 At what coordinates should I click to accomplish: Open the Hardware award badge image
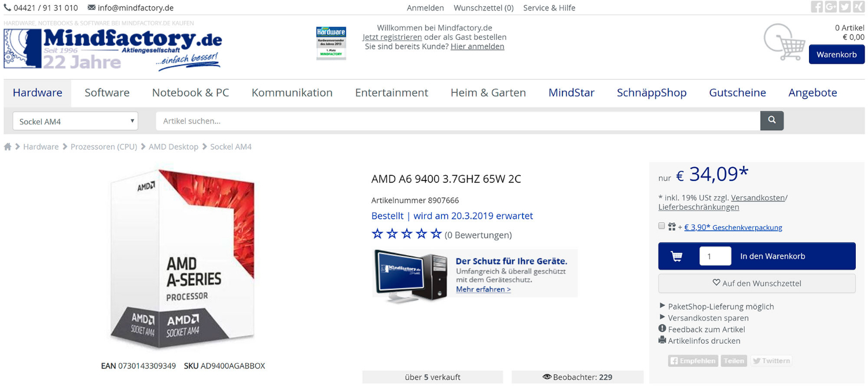tap(331, 42)
